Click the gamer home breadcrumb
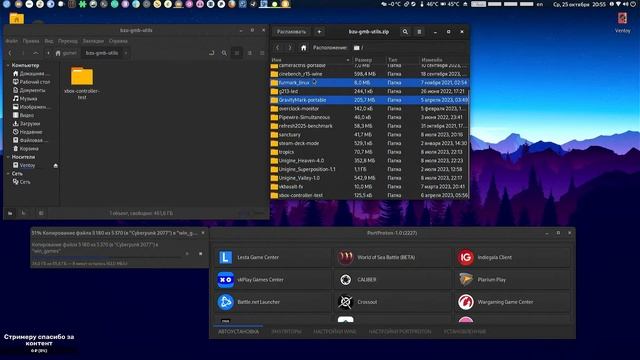 (66, 53)
